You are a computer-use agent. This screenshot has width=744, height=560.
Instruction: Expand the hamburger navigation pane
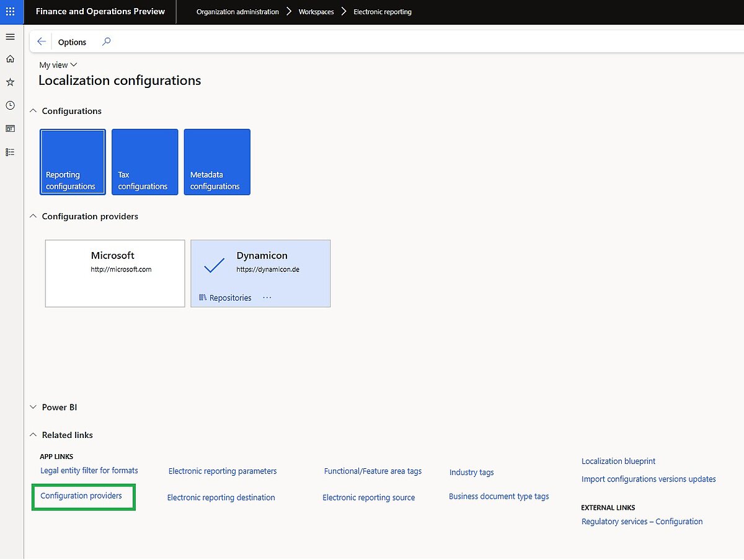pyautogui.click(x=10, y=37)
